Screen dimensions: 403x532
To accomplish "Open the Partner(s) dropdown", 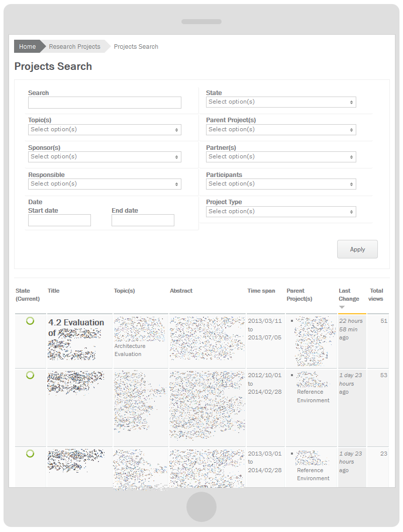I will [281, 157].
